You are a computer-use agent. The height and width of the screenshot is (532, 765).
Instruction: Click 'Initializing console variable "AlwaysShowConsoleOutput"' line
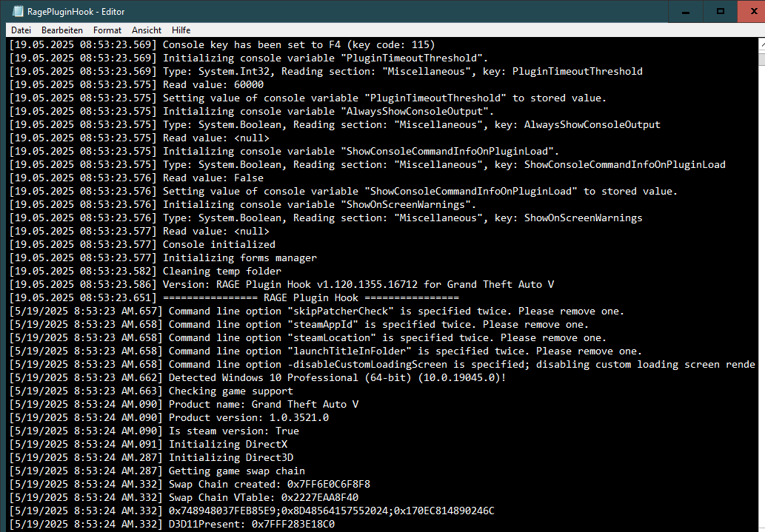[x=252, y=112]
